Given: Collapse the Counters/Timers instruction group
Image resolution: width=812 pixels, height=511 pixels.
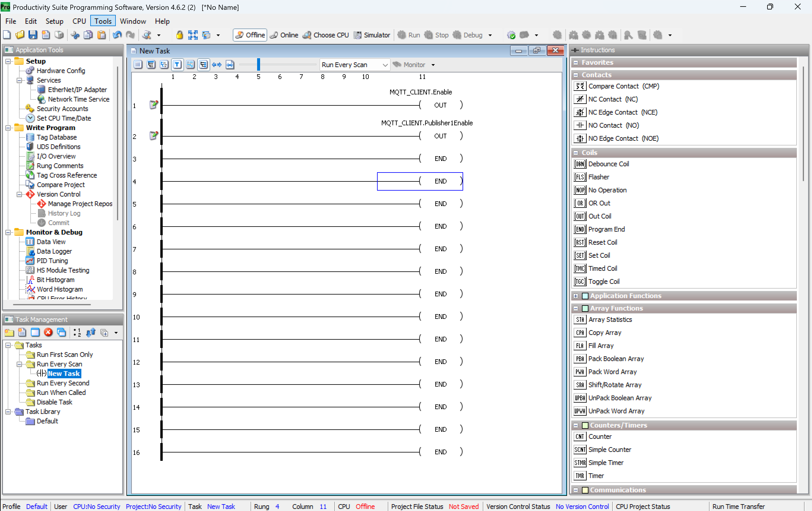Looking at the screenshot, I should tap(576, 425).
